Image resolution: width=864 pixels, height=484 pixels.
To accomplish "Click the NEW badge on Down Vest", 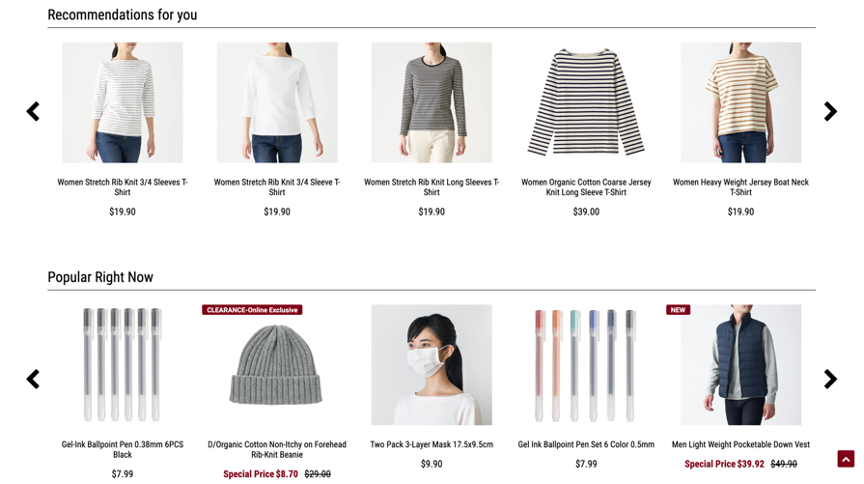I will pyautogui.click(x=678, y=310).
